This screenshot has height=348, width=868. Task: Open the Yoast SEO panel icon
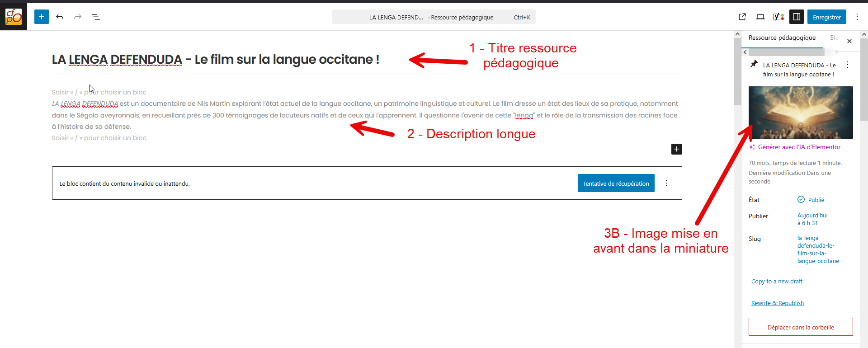(x=778, y=17)
